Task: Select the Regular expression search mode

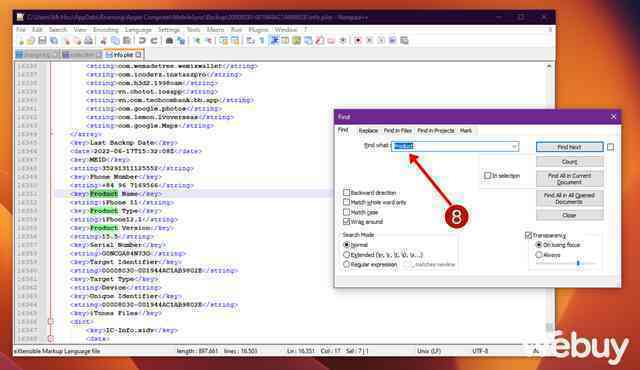Action: [347, 265]
